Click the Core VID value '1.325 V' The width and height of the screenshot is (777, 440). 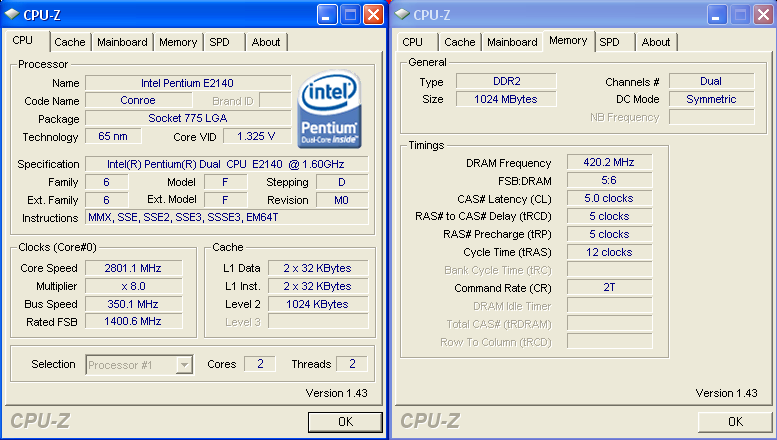click(256, 136)
